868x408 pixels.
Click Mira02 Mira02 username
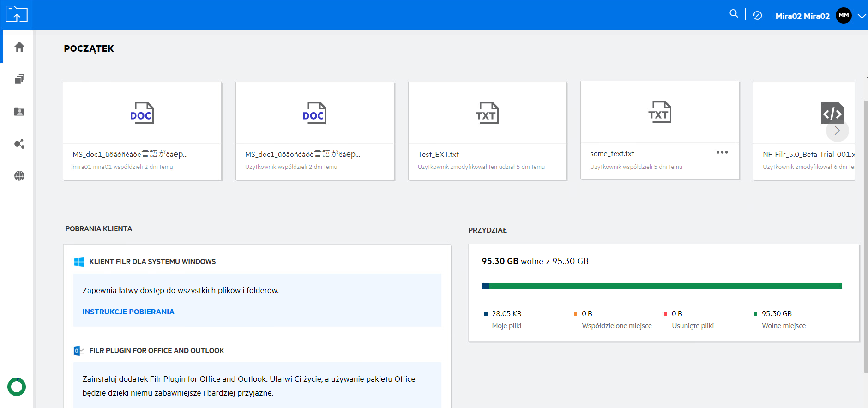(x=802, y=16)
